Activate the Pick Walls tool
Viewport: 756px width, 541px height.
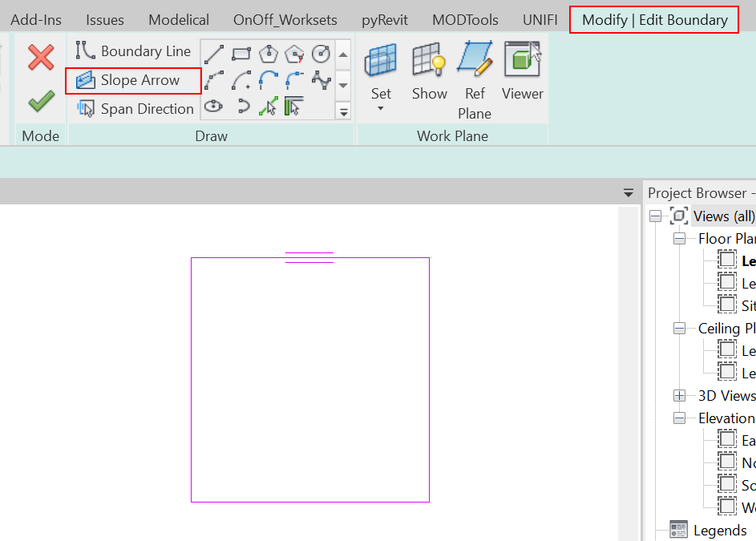click(x=294, y=107)
